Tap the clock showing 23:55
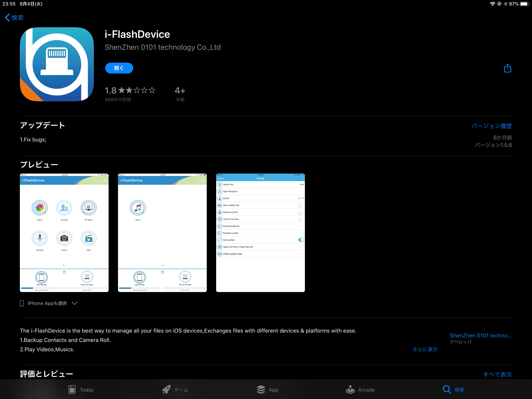532x399 pixels. 9,4
